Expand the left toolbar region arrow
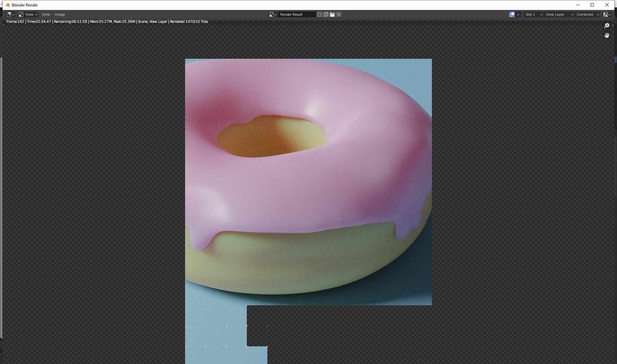Image resolution: width=617 pixels, height=364 pixels. [4, 25]
